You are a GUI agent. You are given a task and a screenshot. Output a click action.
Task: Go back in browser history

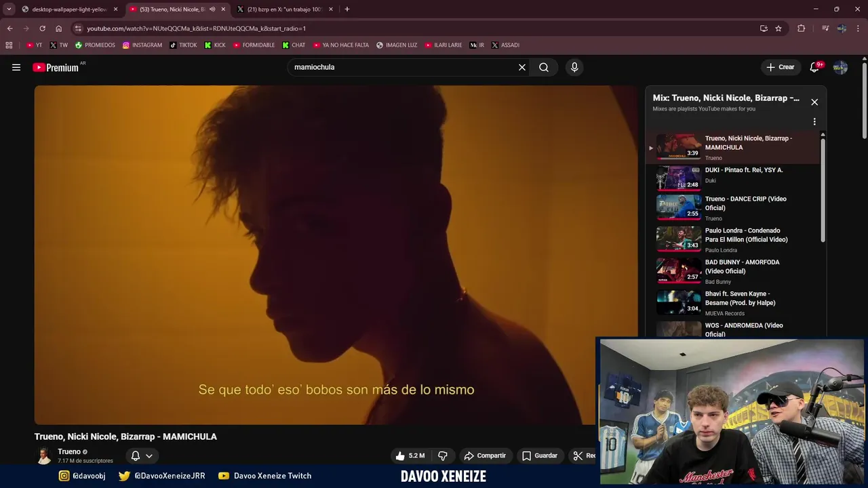tap(9, 28)
